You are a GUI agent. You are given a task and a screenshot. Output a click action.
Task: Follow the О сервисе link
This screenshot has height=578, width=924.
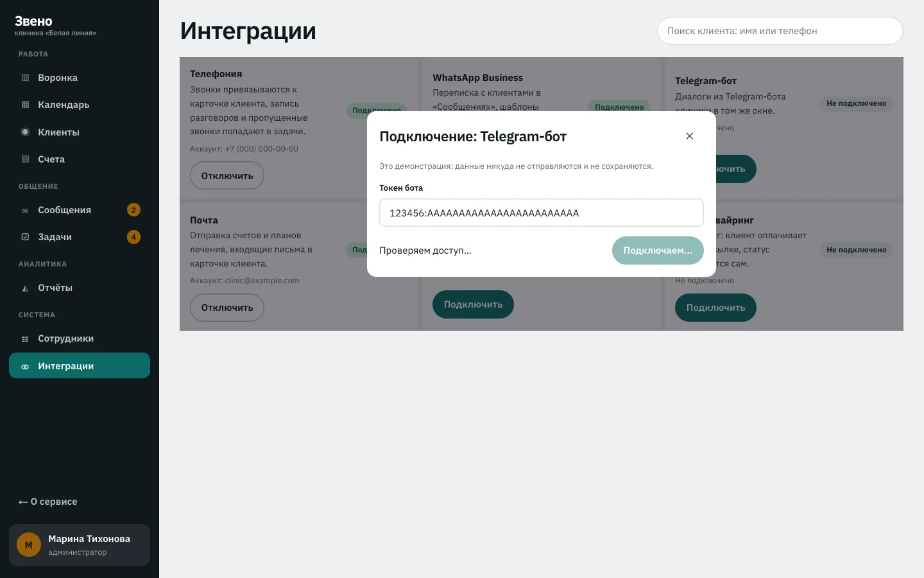click(x=48, y=502)
